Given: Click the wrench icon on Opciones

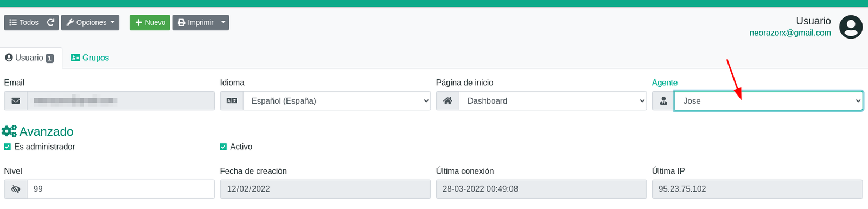Looking at the screenshot, I should coord(70,22).
